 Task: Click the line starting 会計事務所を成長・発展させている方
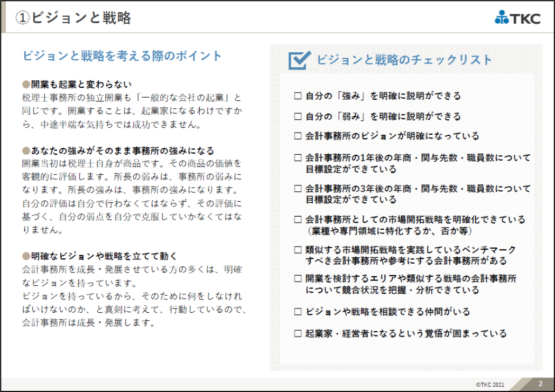coord(132,269)
